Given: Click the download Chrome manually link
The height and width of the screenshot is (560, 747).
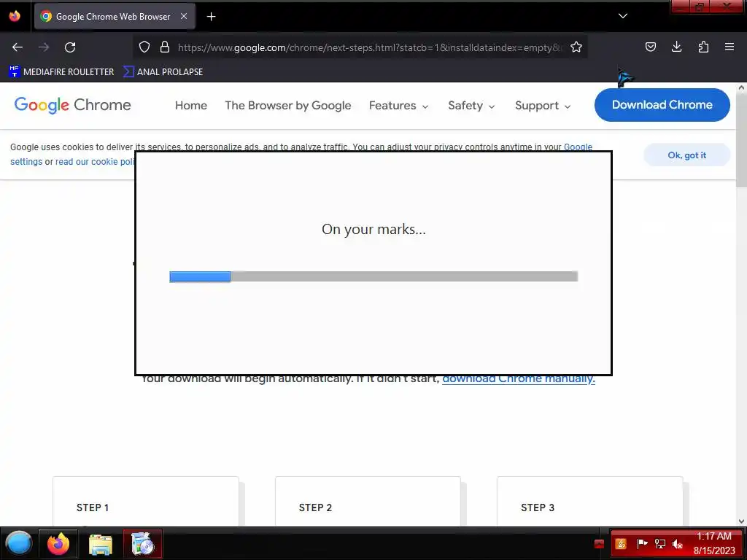Looking at the screenshot, I should (x=519, y=379).
